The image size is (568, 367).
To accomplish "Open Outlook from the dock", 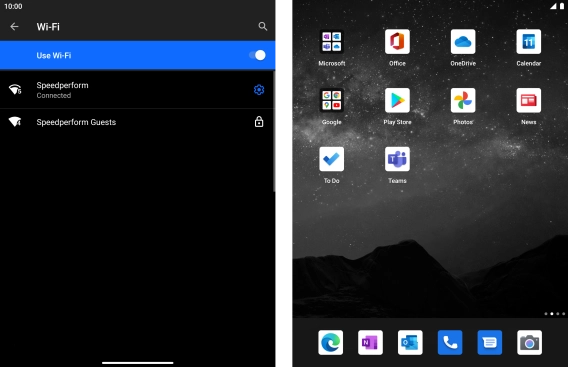I will click(x=410, y=342).
